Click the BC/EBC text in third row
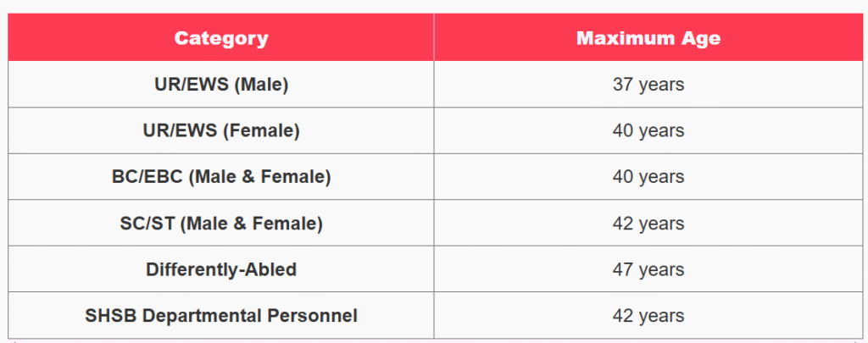Image resolution: width=868 pixels, height=343 pixels. coord(147,177)
